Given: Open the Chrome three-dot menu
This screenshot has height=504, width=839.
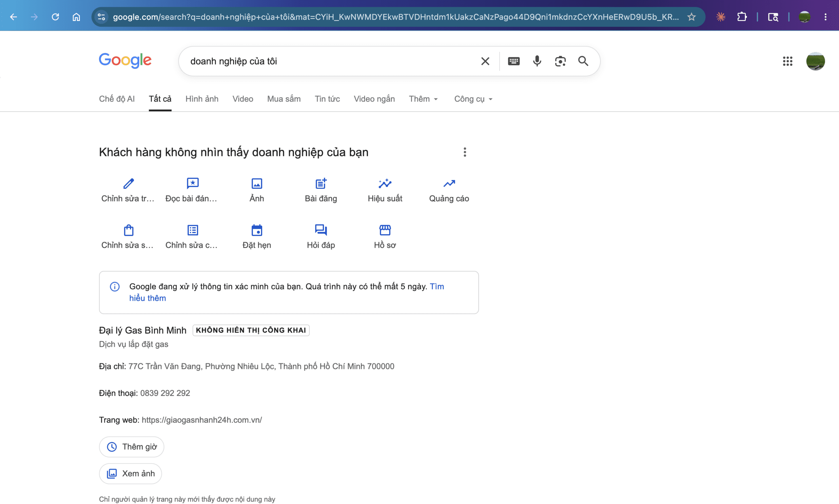Looking at the screenshot, I should (x=826, y=17).
